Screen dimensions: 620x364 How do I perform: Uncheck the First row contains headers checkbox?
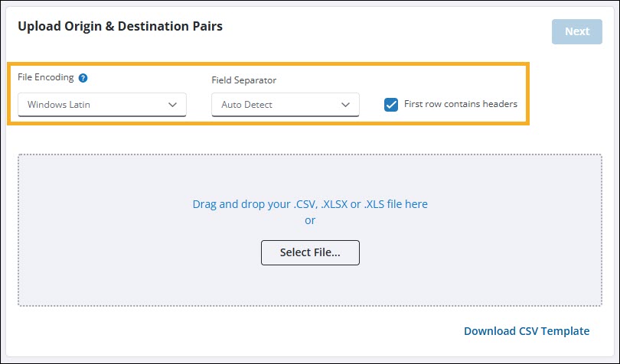(x=391, y=105)
